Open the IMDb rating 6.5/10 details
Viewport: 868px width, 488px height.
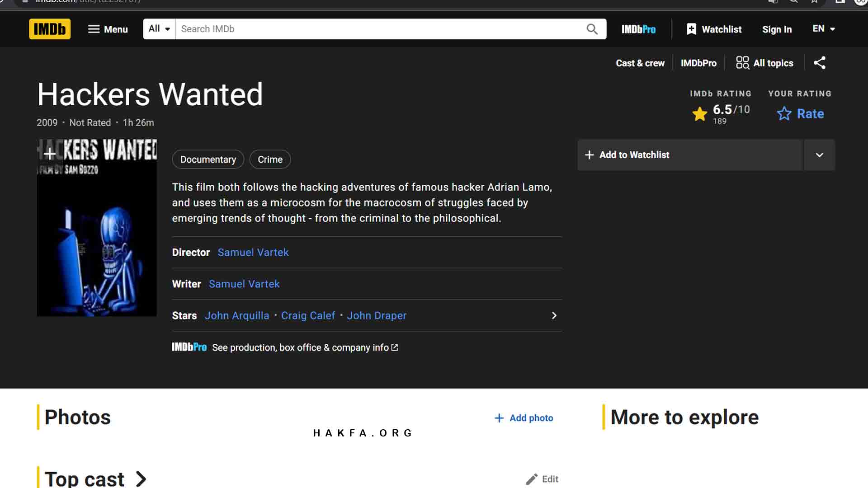click(x=721, y=114)
